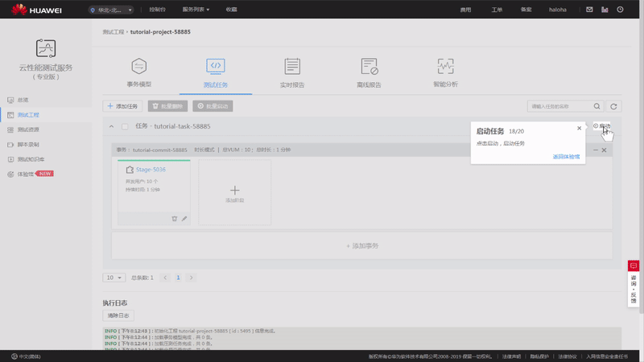Image resolution: width=644 pixels, height=362 pixels.
Task: Click the 测试工程 breadcrumb link
Action: (113, 32)
